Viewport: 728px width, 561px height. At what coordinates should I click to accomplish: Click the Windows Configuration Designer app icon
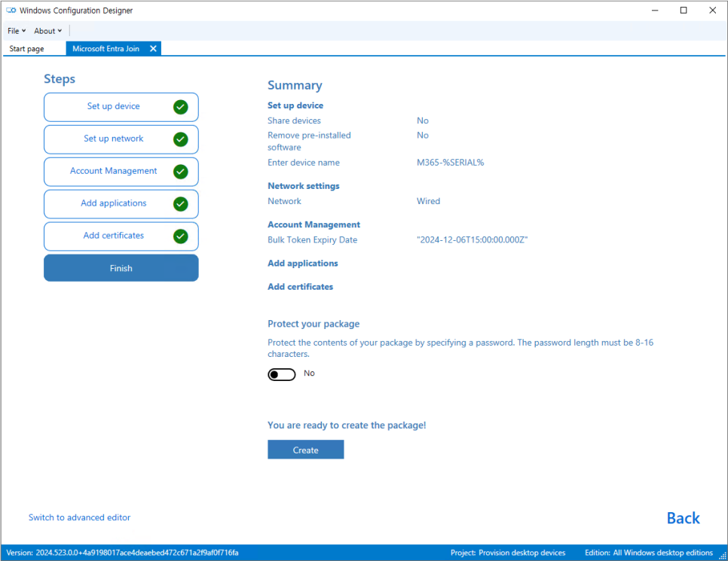(x=11, y=11)
